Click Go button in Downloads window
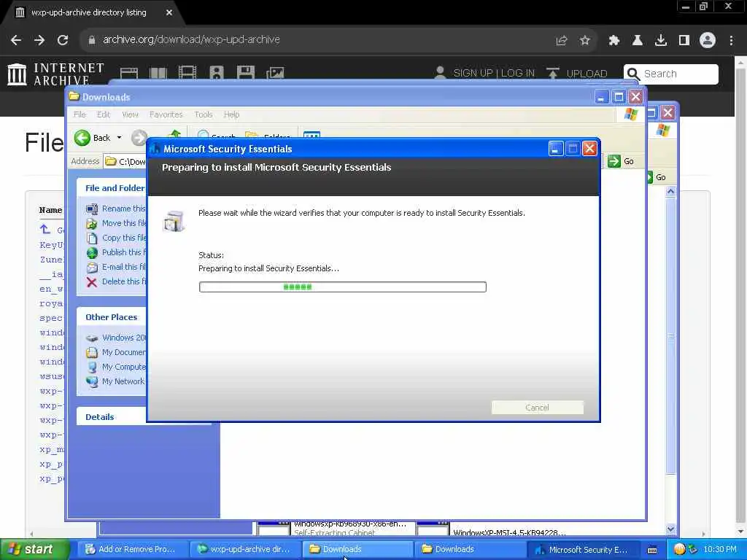 pos(622,161)
